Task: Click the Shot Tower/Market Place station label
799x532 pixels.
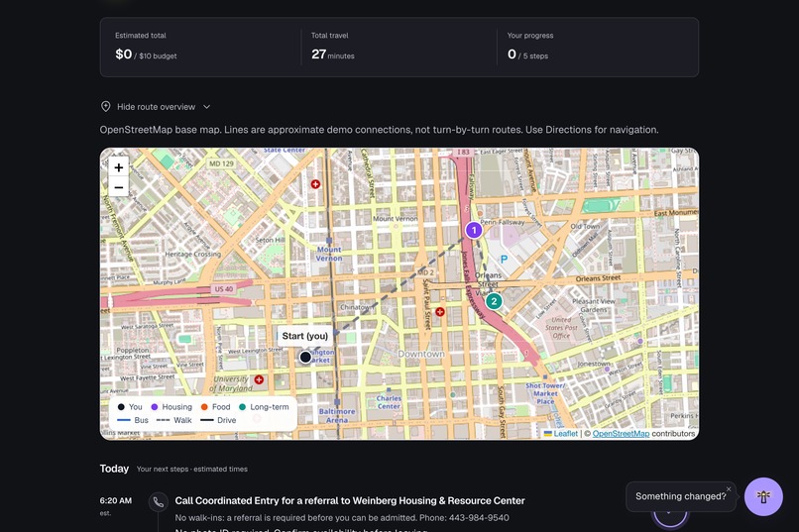Action: point(545,393)
